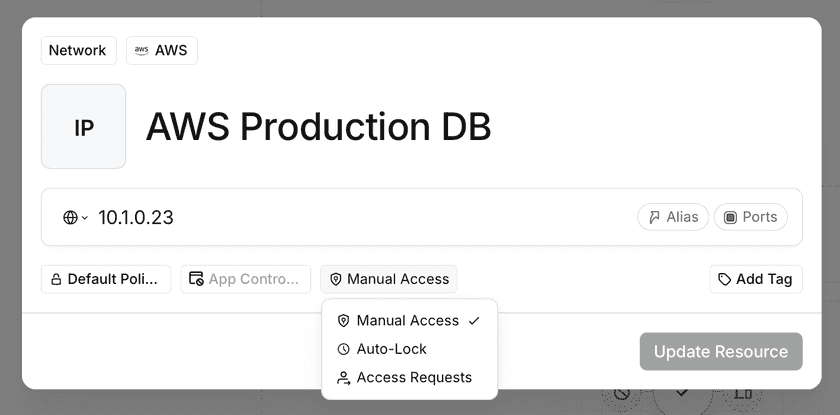Choose Access Requests in the menu
The height and width of the screenshot is (415, 840).
[x=413, y=378]
